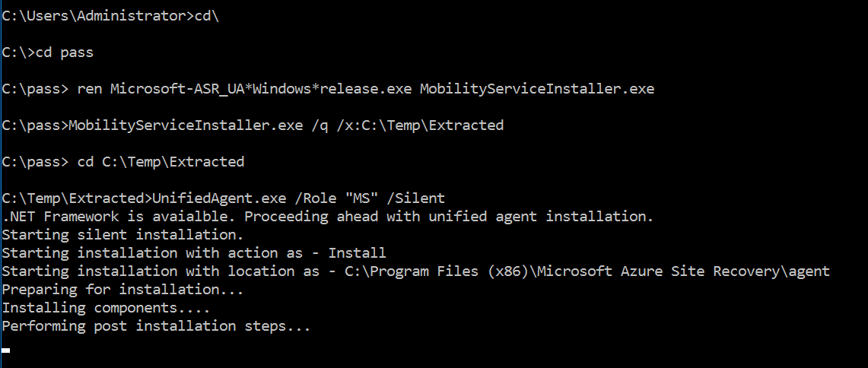
Task: Click the "ren" command word
Action: [x=89, y=89]
